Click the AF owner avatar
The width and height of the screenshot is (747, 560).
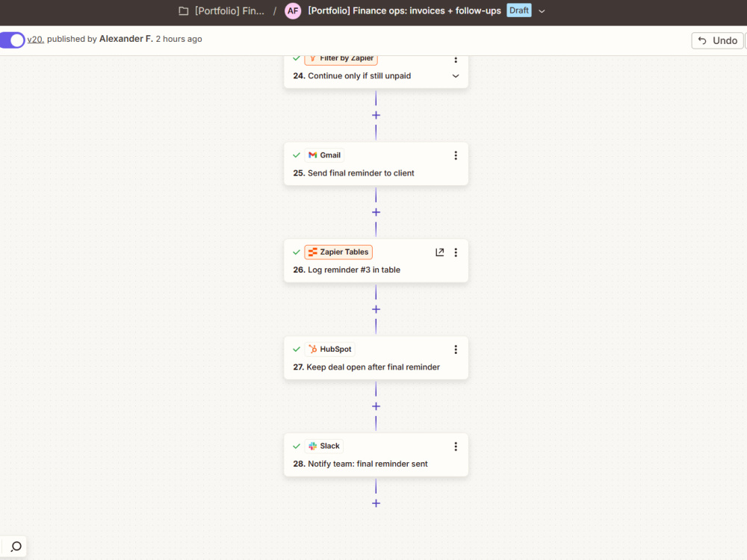click(x=293, y=11)
